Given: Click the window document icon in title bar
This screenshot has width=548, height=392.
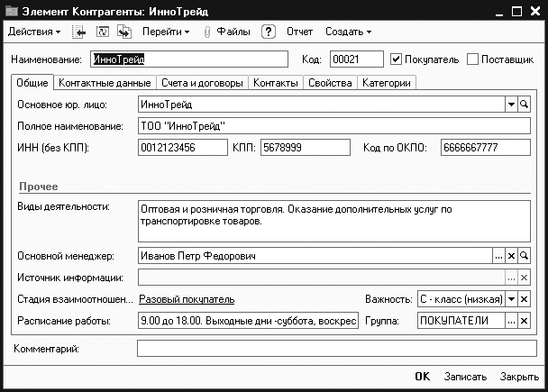Looking at the screenshot, I should 12,11.
